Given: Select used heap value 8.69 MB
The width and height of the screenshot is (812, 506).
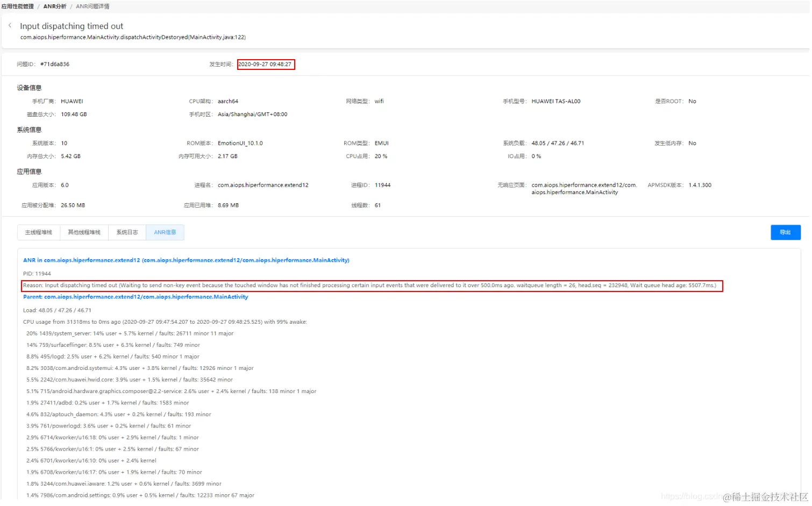Looking at the screenshot, I should tap(228, 205).
